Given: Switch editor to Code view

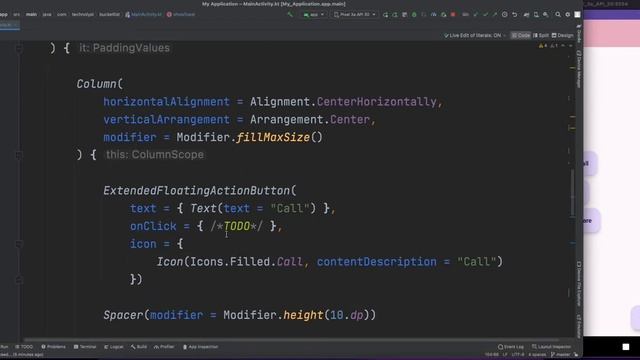Looking at the screenshot, I should pyautogui.click(x=521, y=36).
